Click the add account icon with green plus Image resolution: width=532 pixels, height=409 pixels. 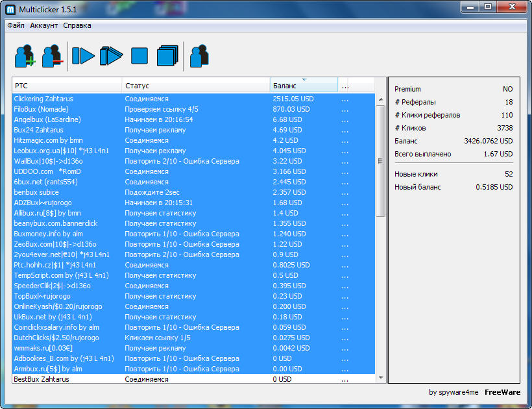(25, 56)
